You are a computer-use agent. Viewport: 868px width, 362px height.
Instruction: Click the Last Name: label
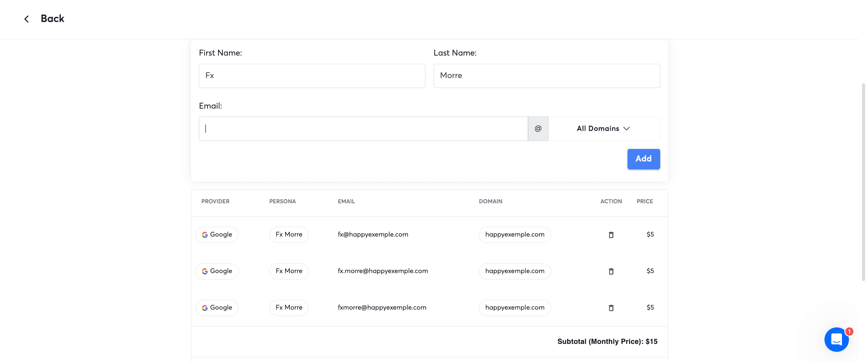point(455,53)
